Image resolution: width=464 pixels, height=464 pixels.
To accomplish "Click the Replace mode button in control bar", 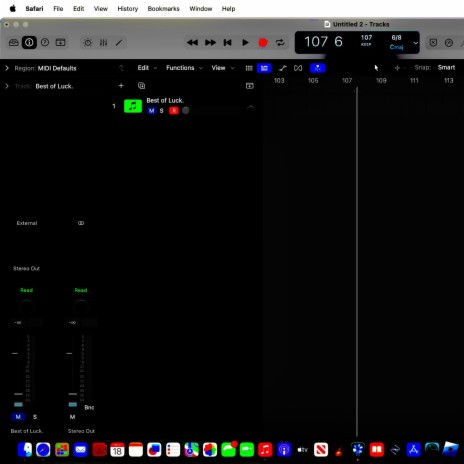I will (x=433, y=42).
